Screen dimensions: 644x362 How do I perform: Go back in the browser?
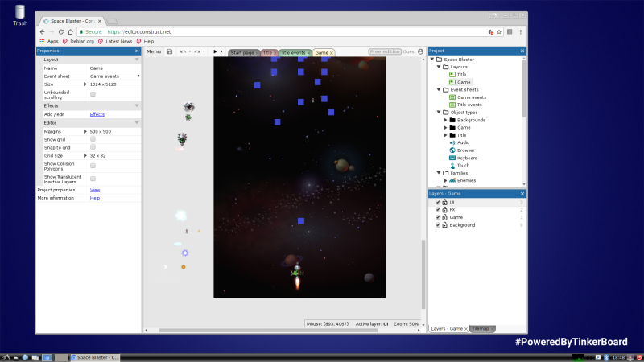pyautogui.click(x=42, y=31)
